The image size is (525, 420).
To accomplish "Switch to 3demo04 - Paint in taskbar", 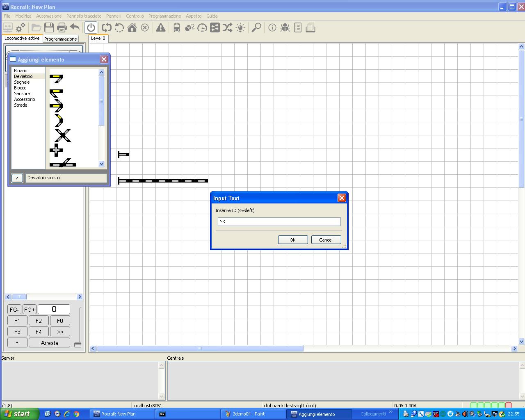I will point(253,414).
